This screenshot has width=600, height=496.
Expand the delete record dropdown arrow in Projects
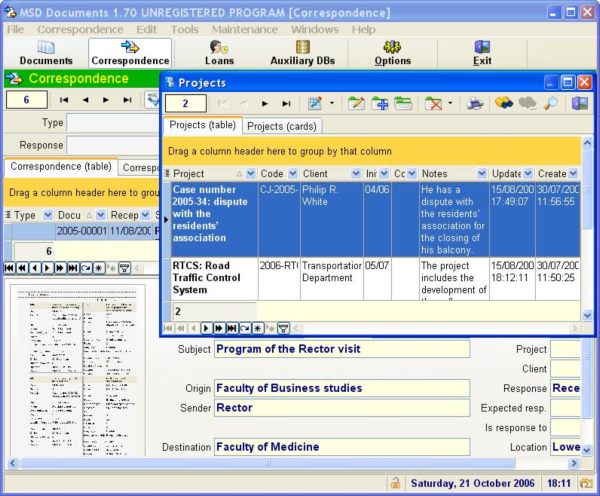(450, 103)
